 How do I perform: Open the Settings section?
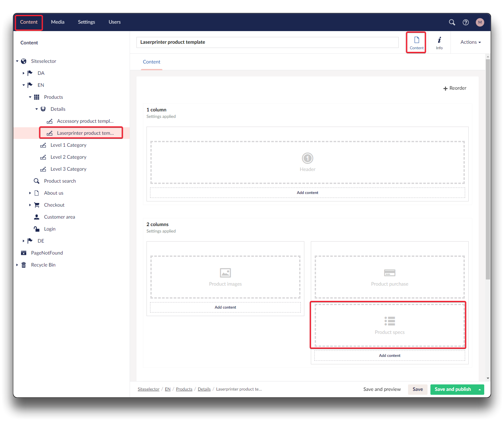(x=86, y=22)
